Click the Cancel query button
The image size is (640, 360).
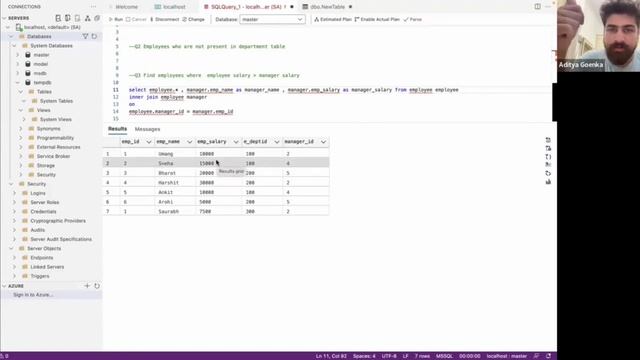point(136,19)
